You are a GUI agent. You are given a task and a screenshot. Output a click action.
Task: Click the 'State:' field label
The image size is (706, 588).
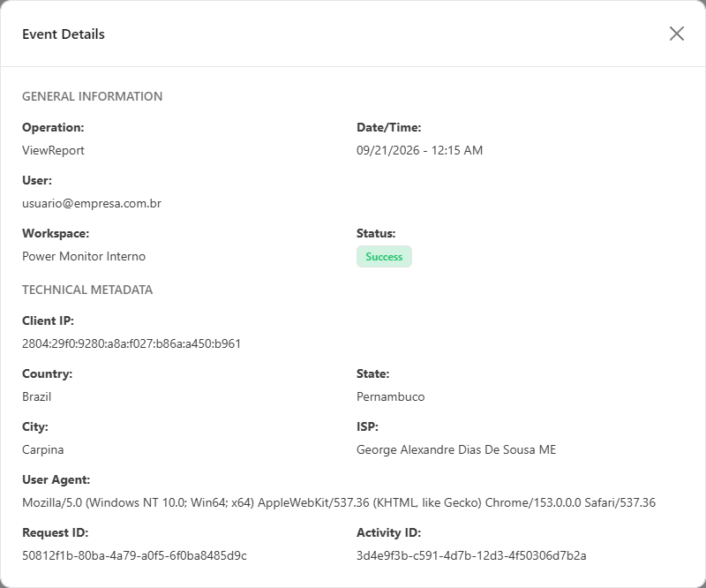pyautogui.click(x=372, y=374)
